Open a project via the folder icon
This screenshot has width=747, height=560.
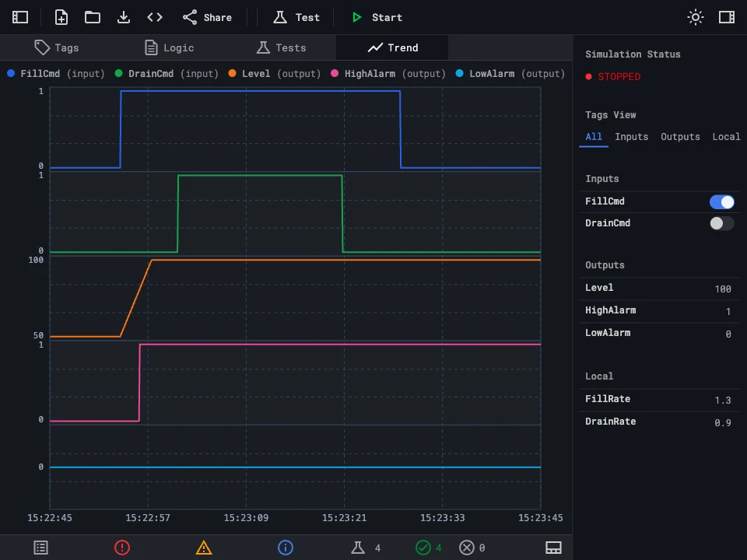tap(92, 17)
